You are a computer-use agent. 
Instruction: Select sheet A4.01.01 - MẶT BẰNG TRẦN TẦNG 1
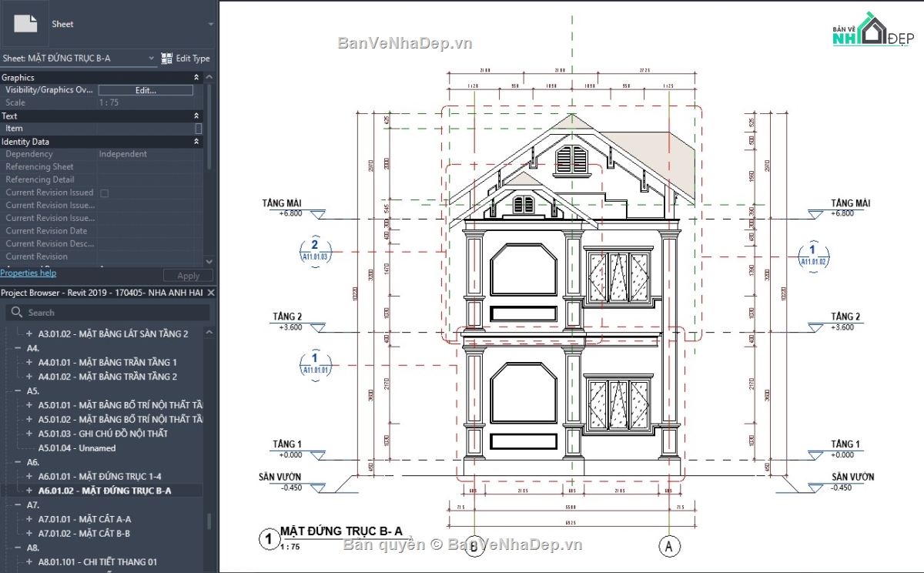(x=108, y=362)
